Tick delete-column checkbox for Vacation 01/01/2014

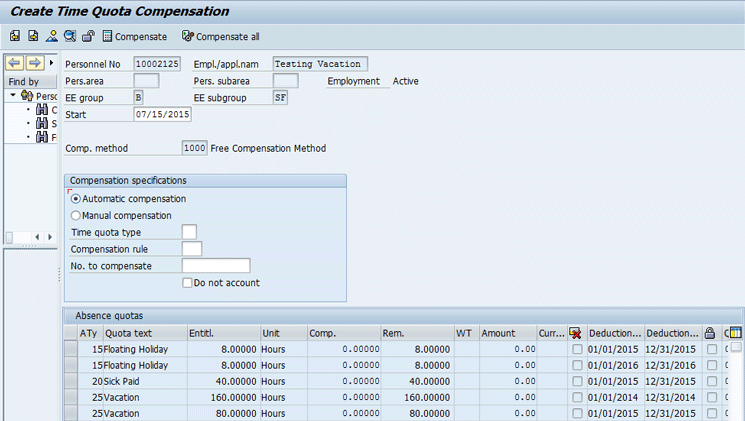(x=577, y=397)
